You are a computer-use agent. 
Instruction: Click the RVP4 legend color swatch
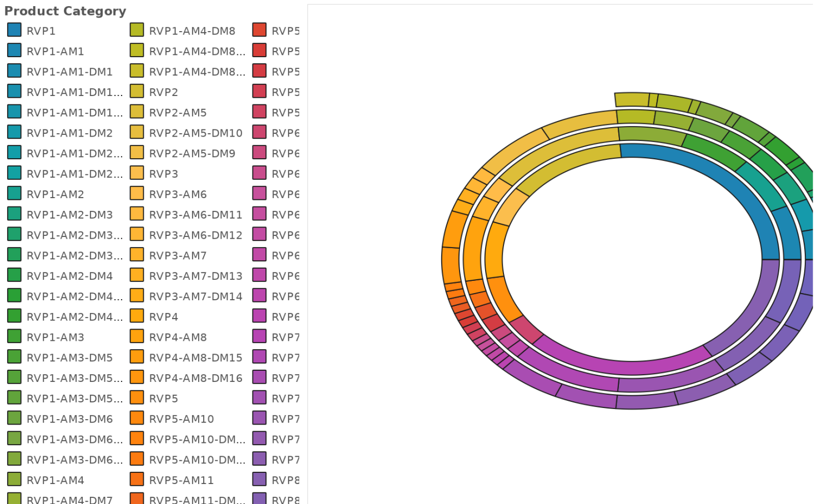137,316
